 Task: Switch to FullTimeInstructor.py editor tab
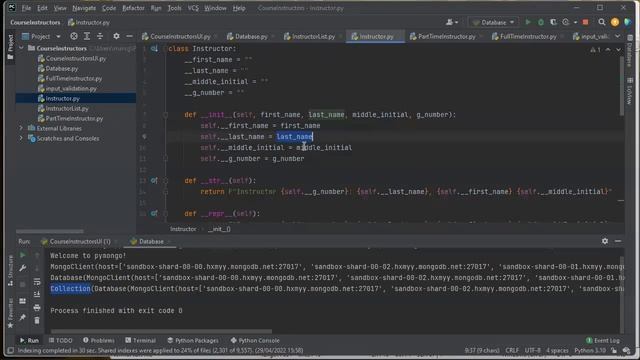(x=528, y=36)
